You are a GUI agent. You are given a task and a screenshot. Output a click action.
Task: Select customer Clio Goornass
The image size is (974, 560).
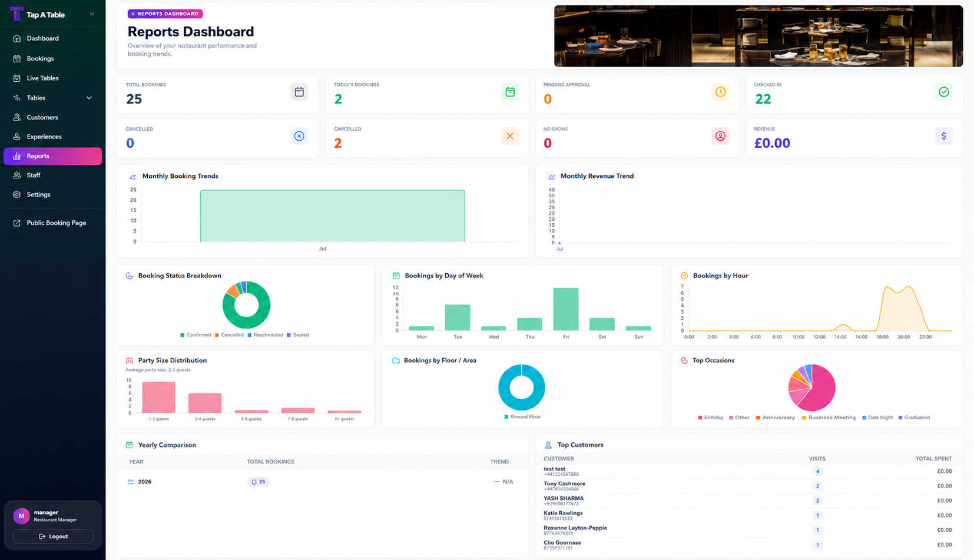[x=749, y=545]
